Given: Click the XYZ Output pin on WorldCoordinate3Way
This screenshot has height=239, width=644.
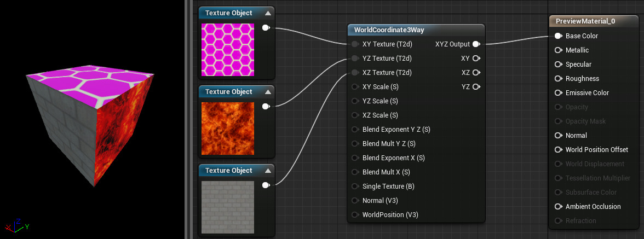Looking at the screenshot, I should (x=476, y=44).
